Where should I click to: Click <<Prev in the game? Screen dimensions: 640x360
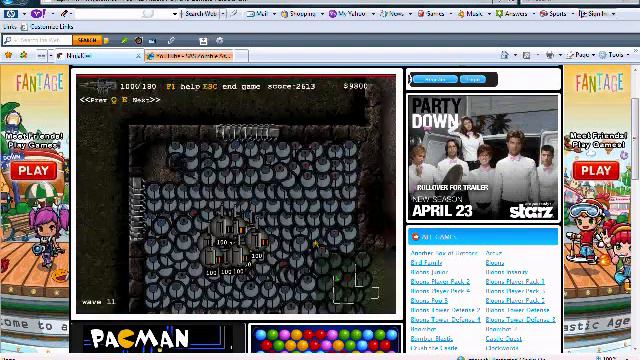coord(93,100)
